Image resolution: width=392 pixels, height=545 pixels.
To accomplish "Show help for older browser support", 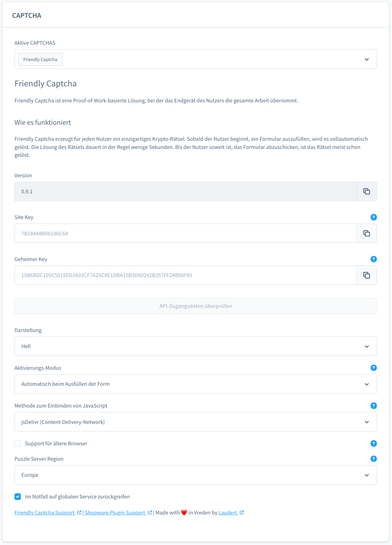I will [x=374, y=443].
